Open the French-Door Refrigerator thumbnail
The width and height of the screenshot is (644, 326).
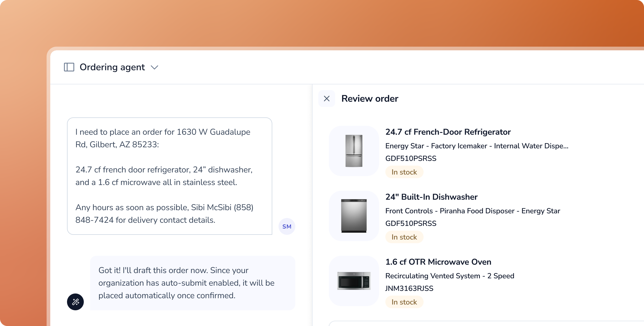click(x=354, y=151)
